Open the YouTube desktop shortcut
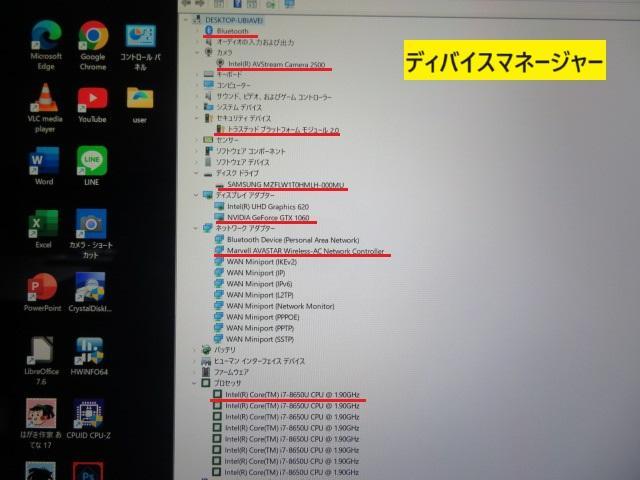The height and width of the screenshot is (480, 640). coord(92,105)
